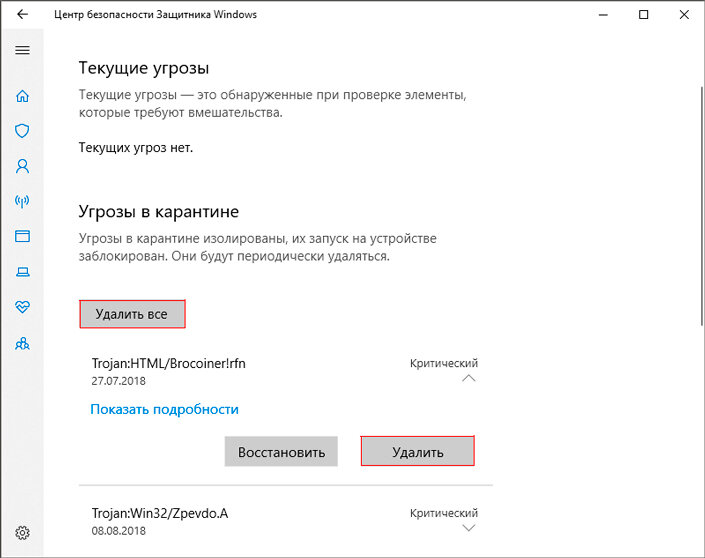Image resolution: width=705 pixels, height=558 pixels.
Task: Open Firewall & network protection antenna icon
Action: coord(22,201)
